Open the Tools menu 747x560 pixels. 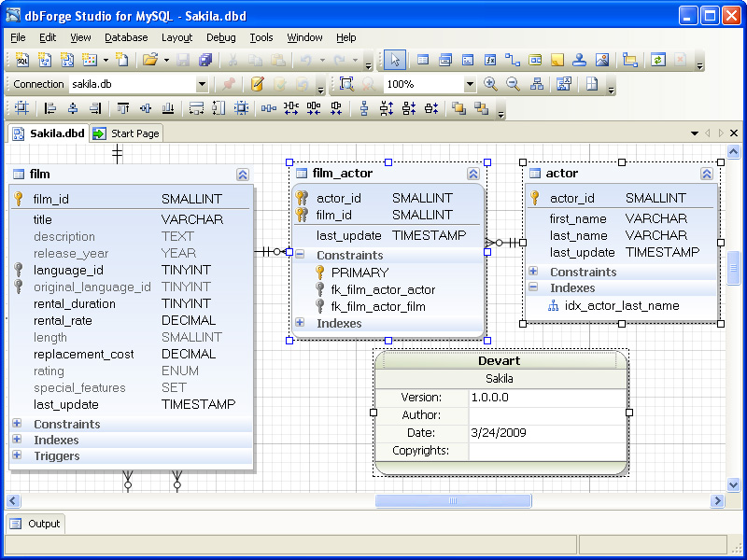pyautogui.click(x=261, y=37)
